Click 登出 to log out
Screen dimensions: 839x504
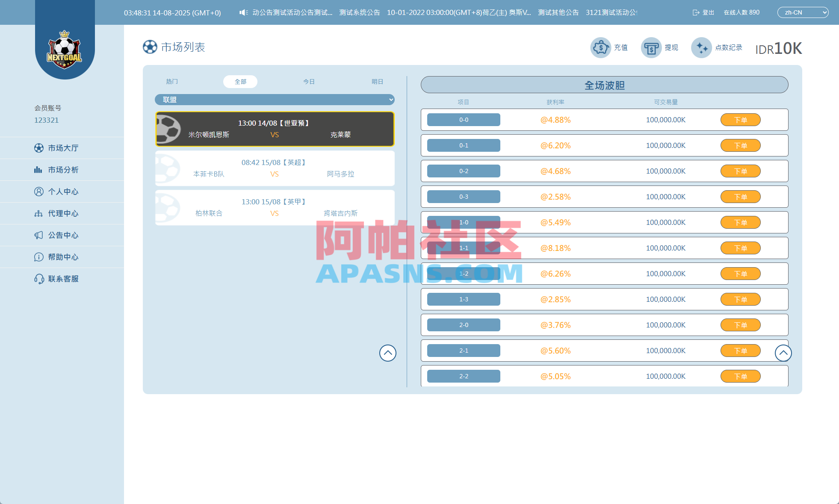pyautogui.click(x=703, y=12)
